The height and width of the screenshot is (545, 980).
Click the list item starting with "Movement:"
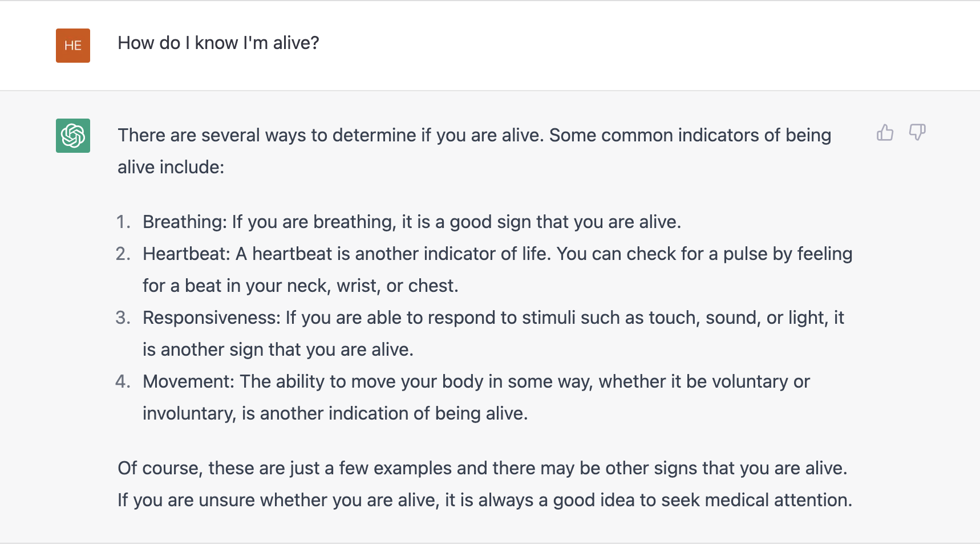pyautogui.click(x=476, y=397)
